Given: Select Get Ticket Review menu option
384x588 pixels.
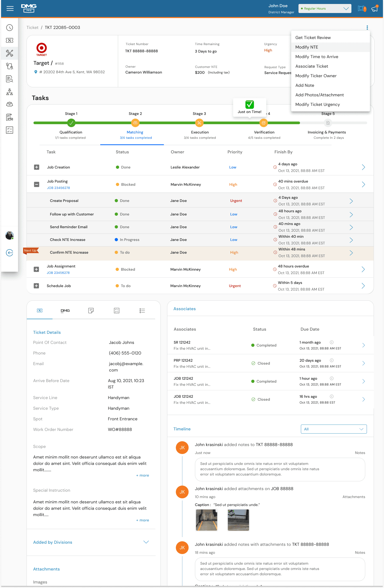Looking at the screenshot, I should point(330,37).
